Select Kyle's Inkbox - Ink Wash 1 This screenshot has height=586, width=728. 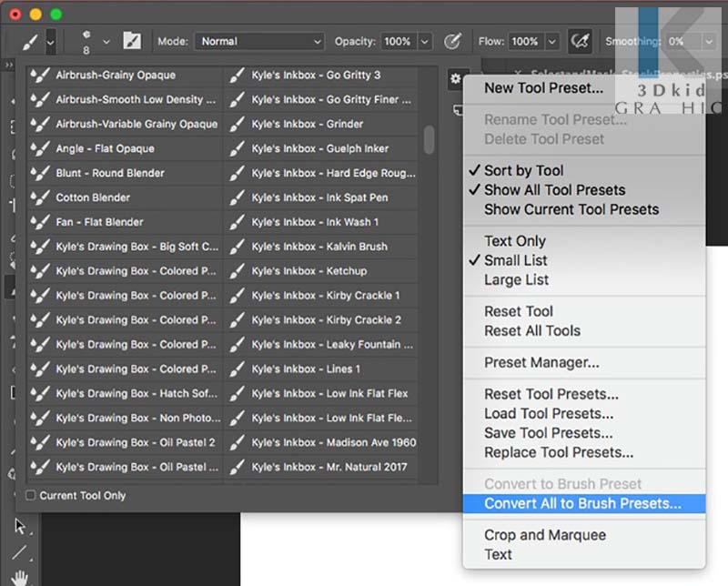click(x=321, y=222)
